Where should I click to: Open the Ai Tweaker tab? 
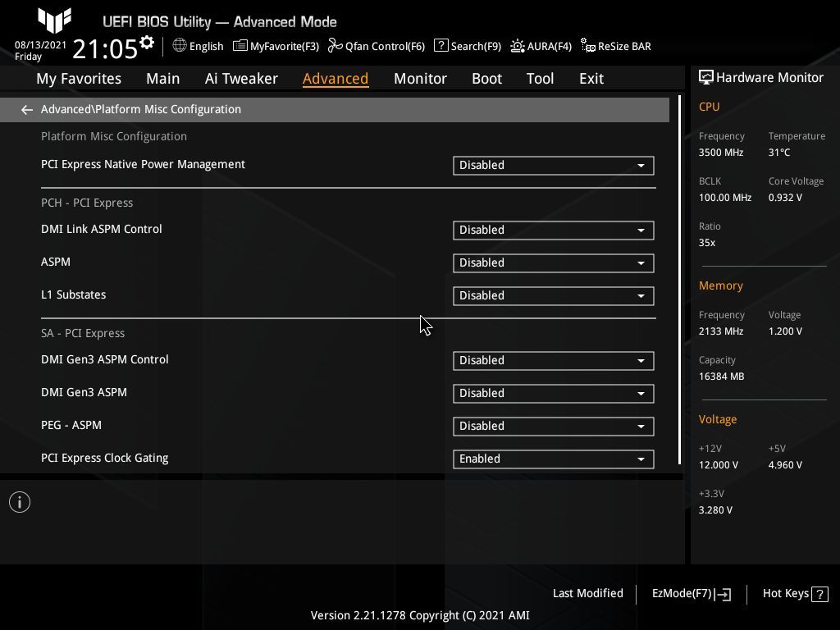pos(241,78)
